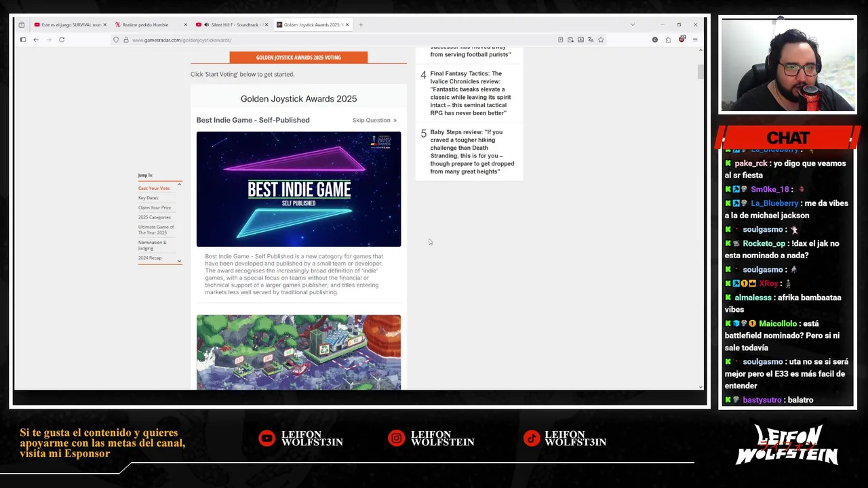Click the shield tracking protection icon
The width and height of the screenshot is (868, 488).
116,40
